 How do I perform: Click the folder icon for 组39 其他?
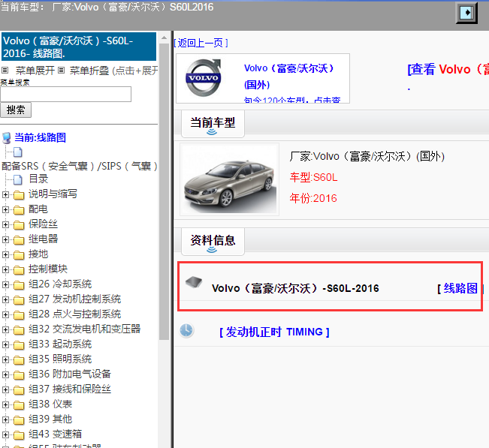[19, 420]
